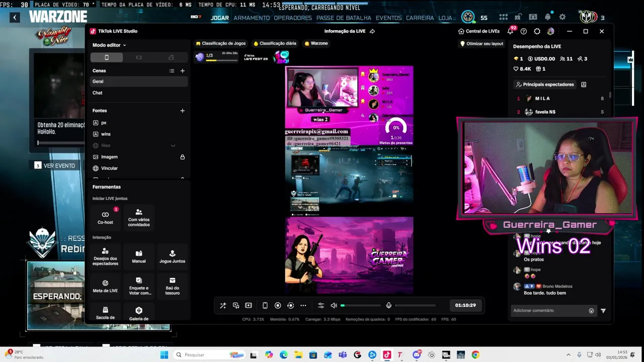Image resolution: width=644 pixels, height=362 pixels.
Task: Click the record button in toolbar
Action: (278, 306)
